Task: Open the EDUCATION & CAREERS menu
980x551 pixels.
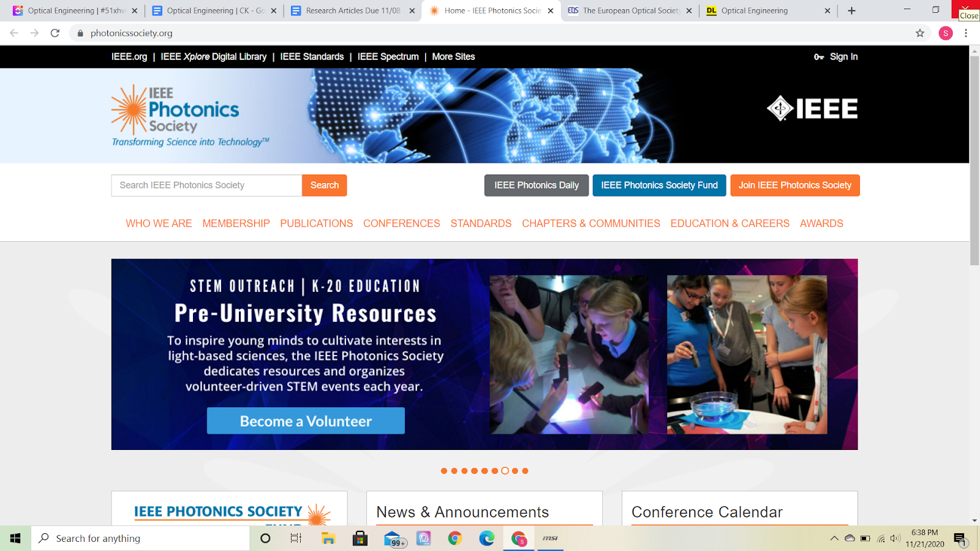Action: coord(730,223)
